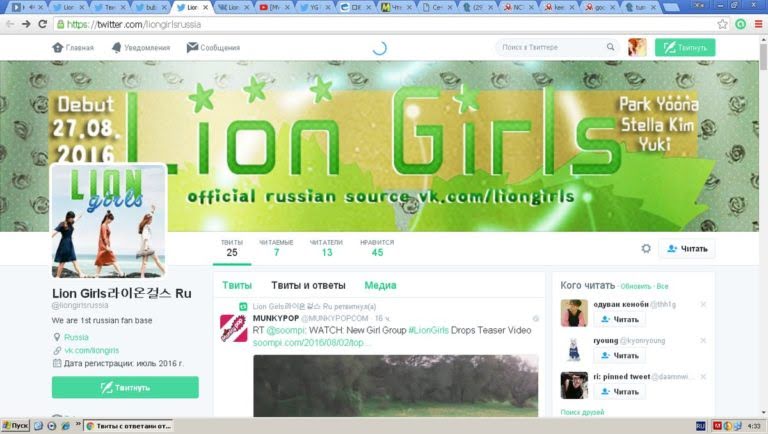Follow ryoung with the Читать button

click(620, 356)
